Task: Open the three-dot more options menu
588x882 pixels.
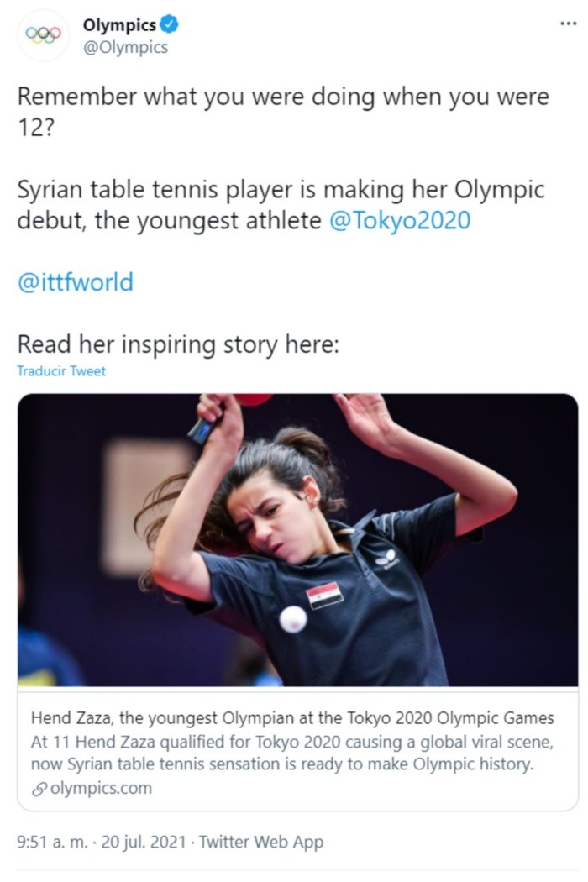Action: tap(569, 24)
